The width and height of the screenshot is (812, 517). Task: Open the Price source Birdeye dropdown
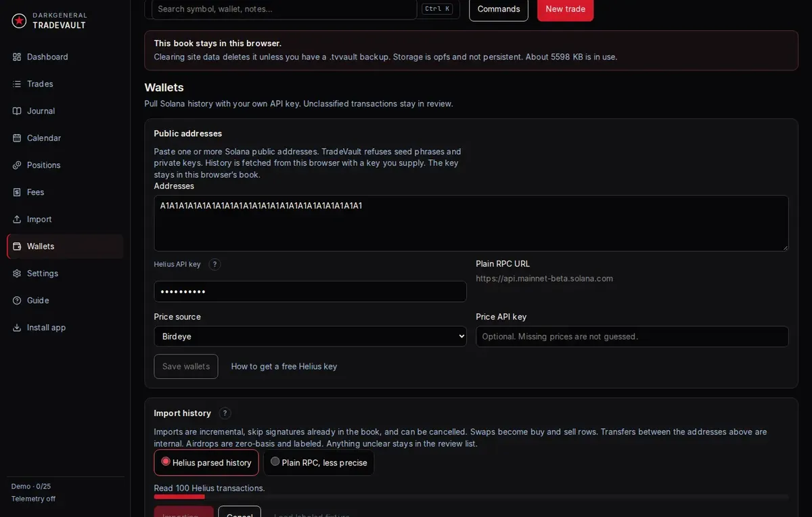(x=310, y=336)
